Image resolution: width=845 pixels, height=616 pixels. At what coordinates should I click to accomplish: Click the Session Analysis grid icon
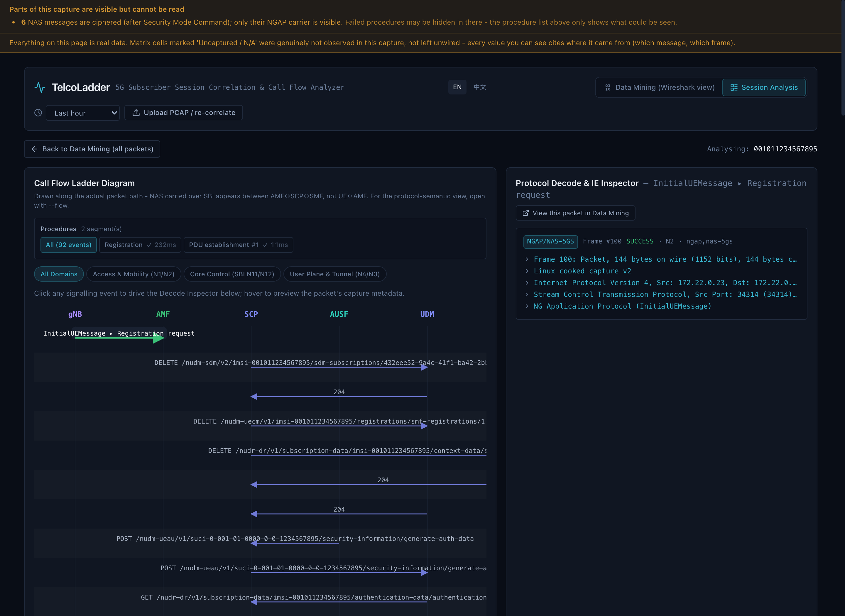(x=734, y=87)
